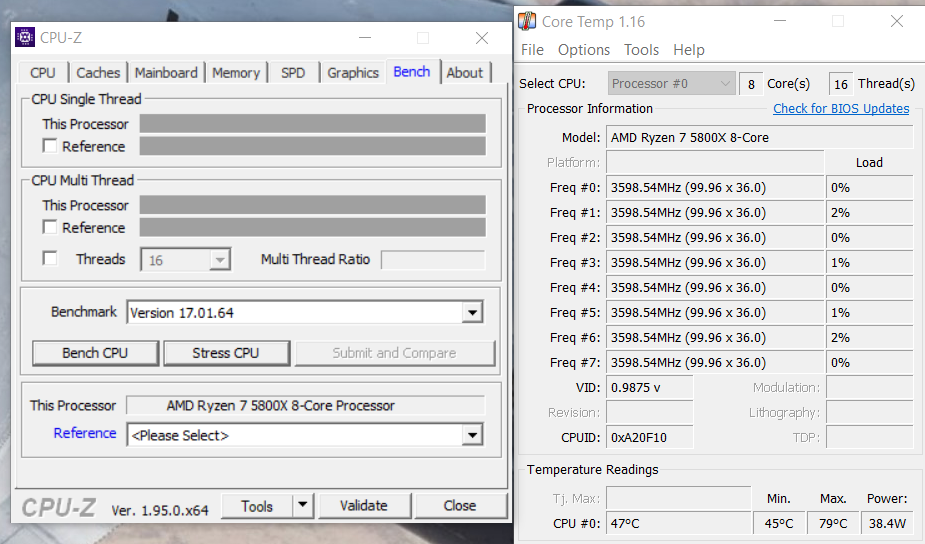Switch to the CPU tab
The width and height of the screenshot is (925, 544).
[x=42, y=73]
